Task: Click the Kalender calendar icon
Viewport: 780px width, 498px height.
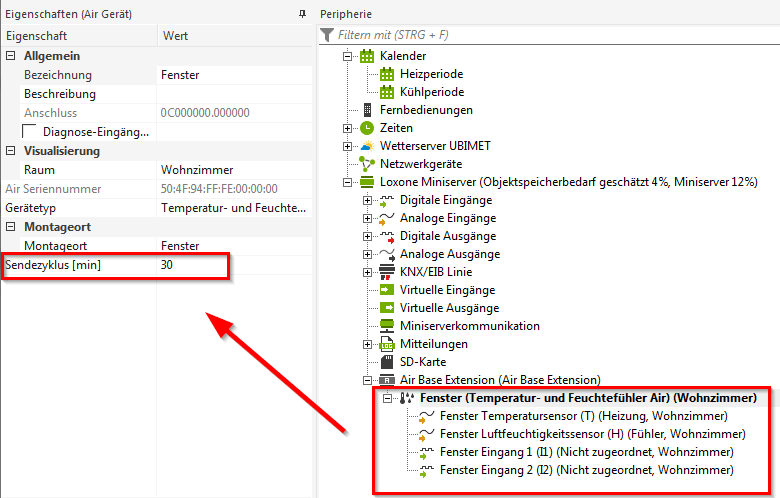Action: point(367,56)
